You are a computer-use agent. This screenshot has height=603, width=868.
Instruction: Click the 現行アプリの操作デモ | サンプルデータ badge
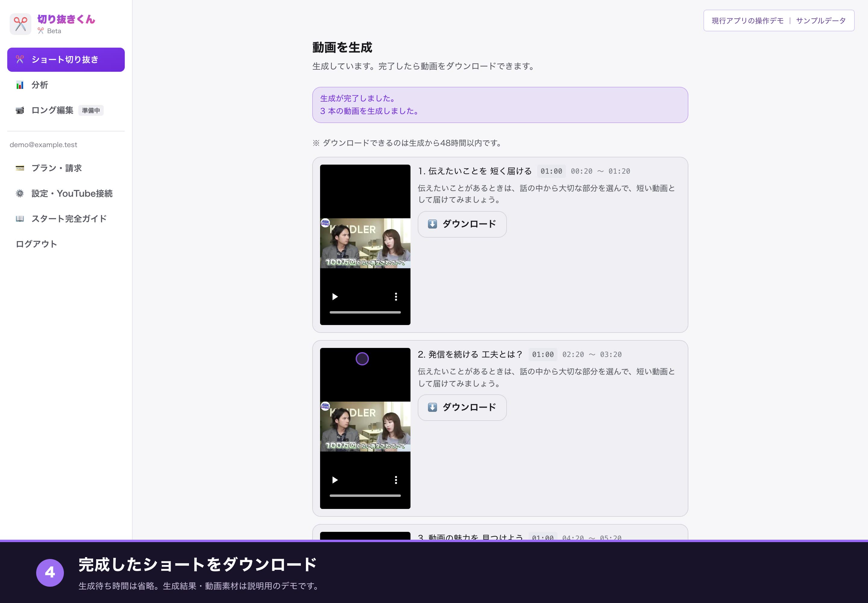click(x=778, y=21)
